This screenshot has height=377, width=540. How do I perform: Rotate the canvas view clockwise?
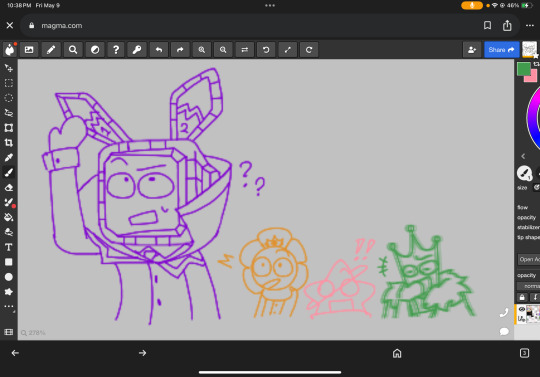click(309, 50)
